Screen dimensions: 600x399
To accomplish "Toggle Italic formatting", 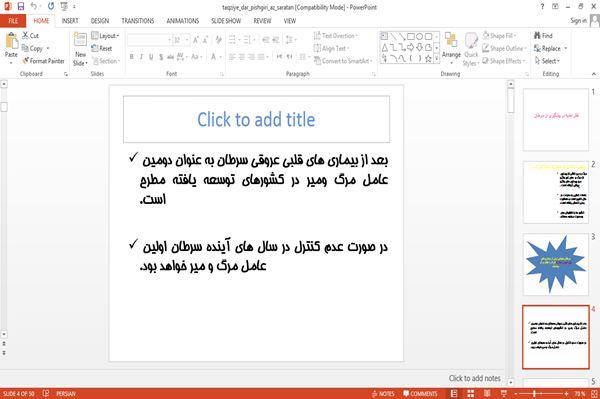I will click(x=141, y=57).
